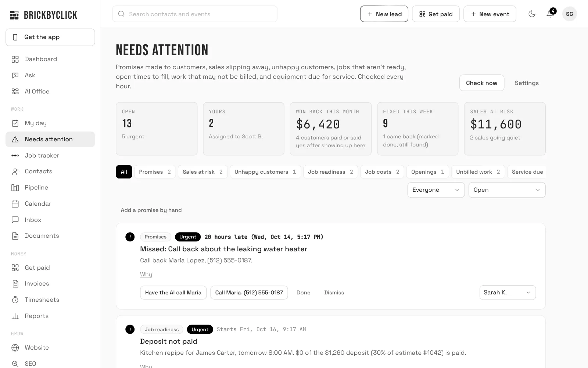Viewport: 588px width, 368px height.
Task: Select the Promises filter tab
Action: [x=155, y=172]
